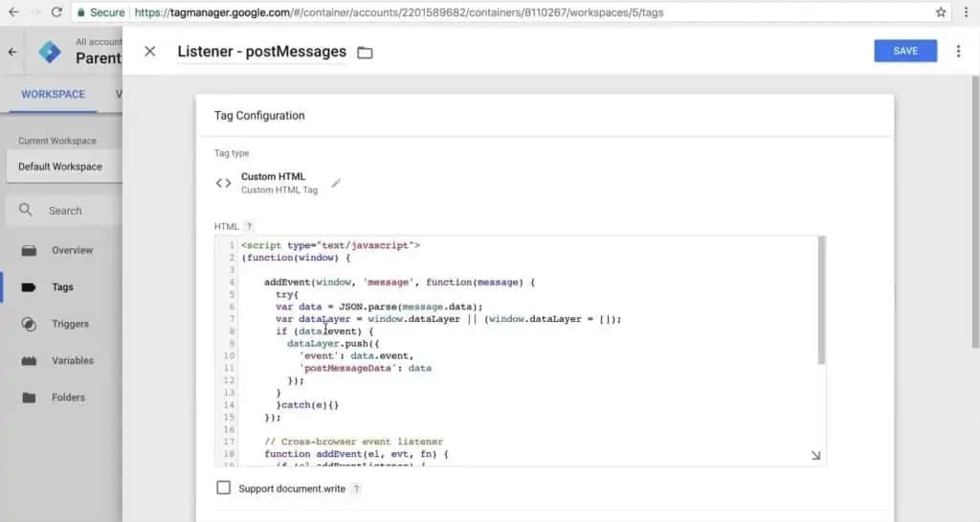This screenshot has height=522, width=980.
Task: Switch to the WORKSPACE tab
Action: point(54,94)
